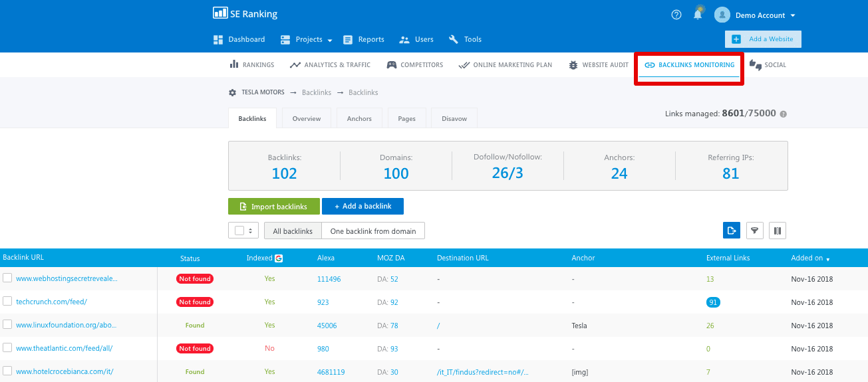Image resolution: width=868 pixels, height=382 pixels.
Task: Select the Backlinks Monitoring section
Action: click(x=690, y=65)
